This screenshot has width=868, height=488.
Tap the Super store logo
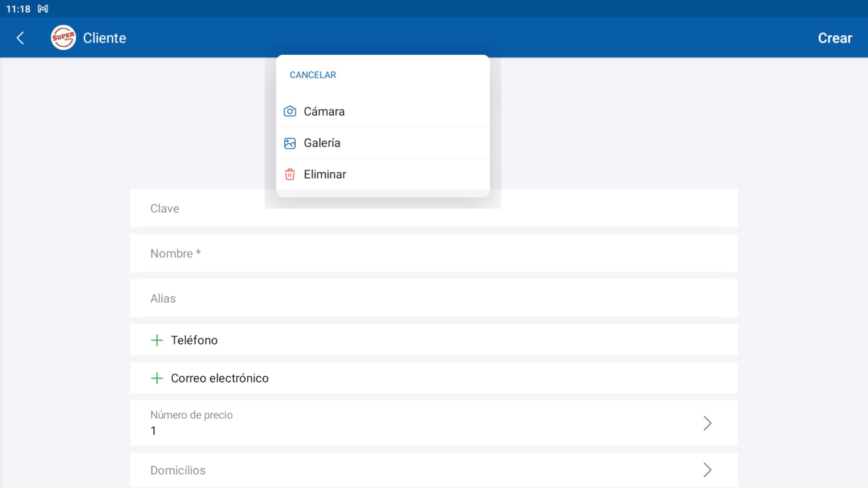coord(63,38)
